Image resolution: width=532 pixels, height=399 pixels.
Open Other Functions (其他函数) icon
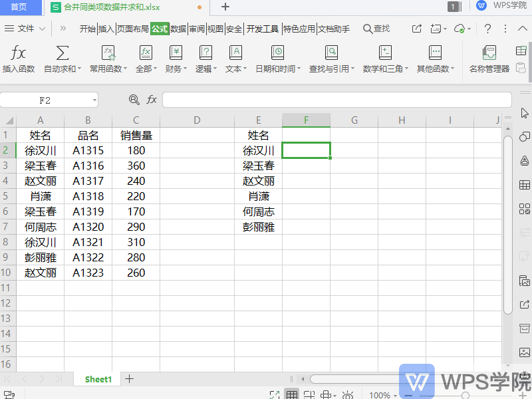click(x=435, y=53)
